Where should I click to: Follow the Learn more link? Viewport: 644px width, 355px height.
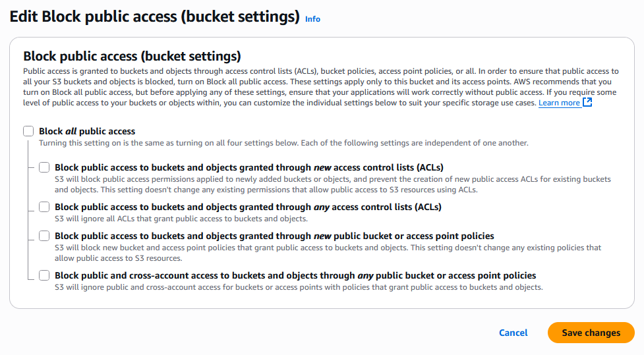559,103
